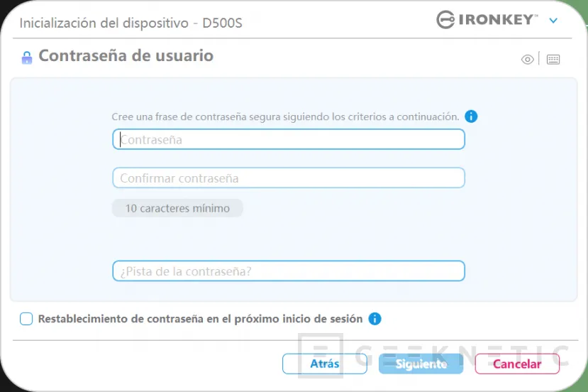
Task: Enable password reset on next login checkbox
Action: [26, 319]
